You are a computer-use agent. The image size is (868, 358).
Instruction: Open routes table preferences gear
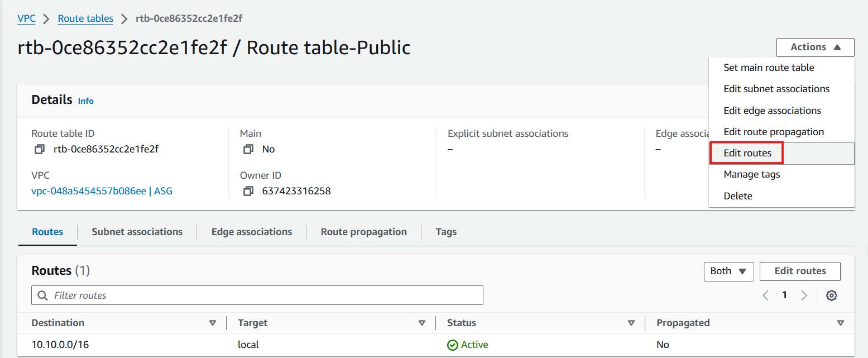point(832,295)
